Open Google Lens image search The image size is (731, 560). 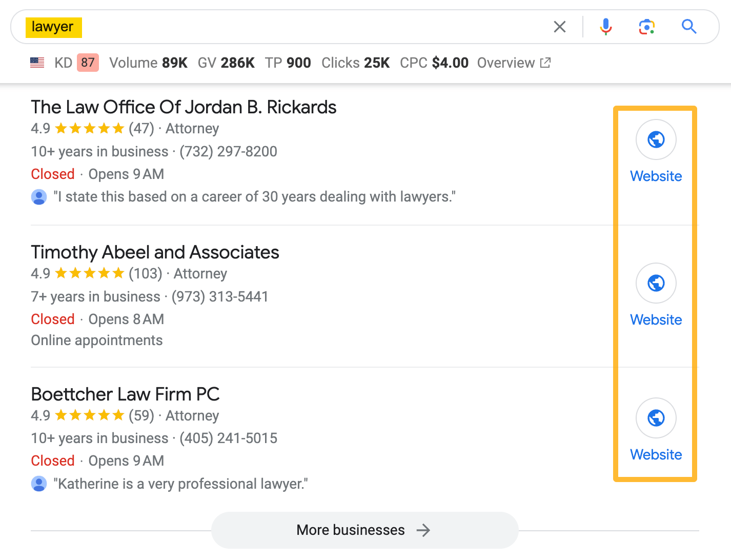click(647, 27)
